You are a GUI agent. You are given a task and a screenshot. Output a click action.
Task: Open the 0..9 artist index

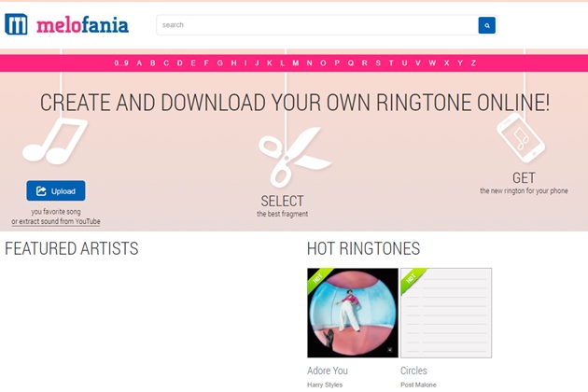coord(121,63)
